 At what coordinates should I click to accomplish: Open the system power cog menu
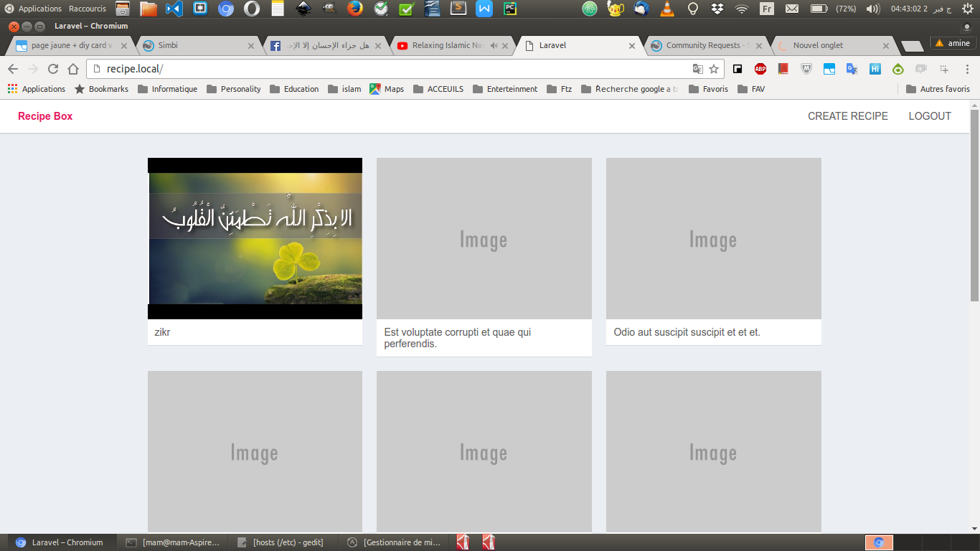(967, 9)
